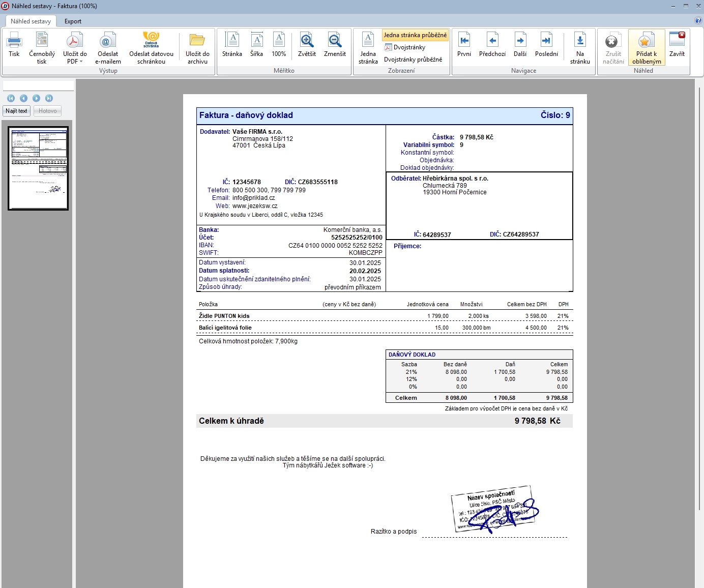Toggle Jedna stránka průběžně view
The height and width of the screenshot is (588, 704).
[x=415, y=35]
